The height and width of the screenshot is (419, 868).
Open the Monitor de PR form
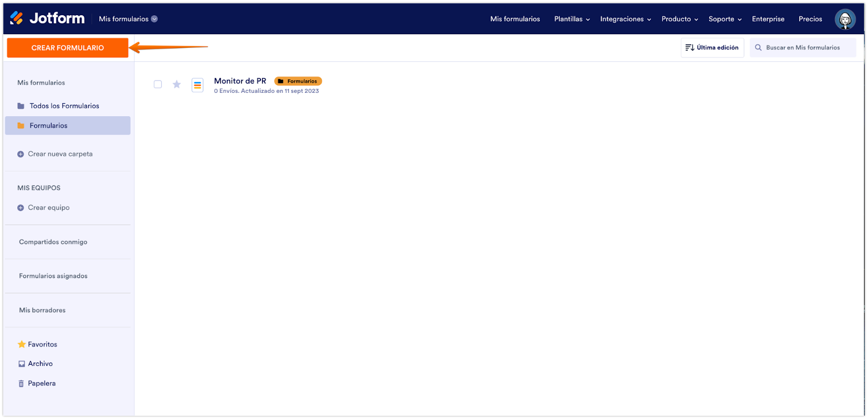(240, 81)
